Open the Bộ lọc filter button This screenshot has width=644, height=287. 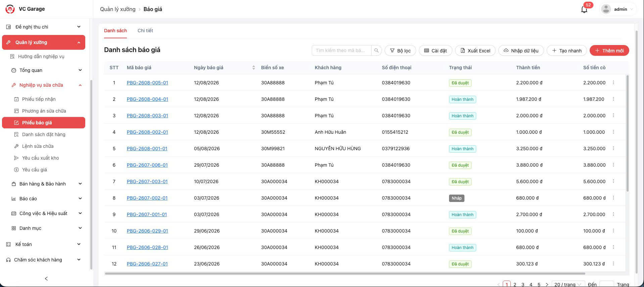pos(400,50)
